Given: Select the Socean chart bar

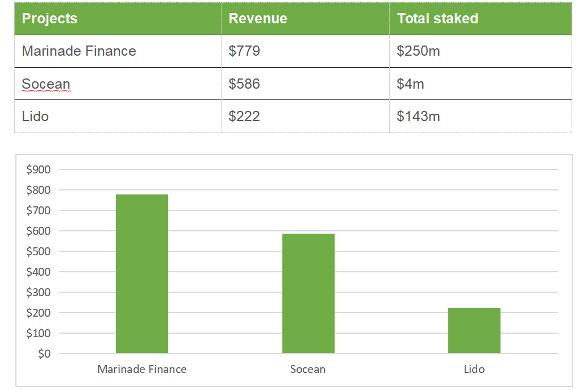Looking at the screenshot, I should [x=308, y=293].
